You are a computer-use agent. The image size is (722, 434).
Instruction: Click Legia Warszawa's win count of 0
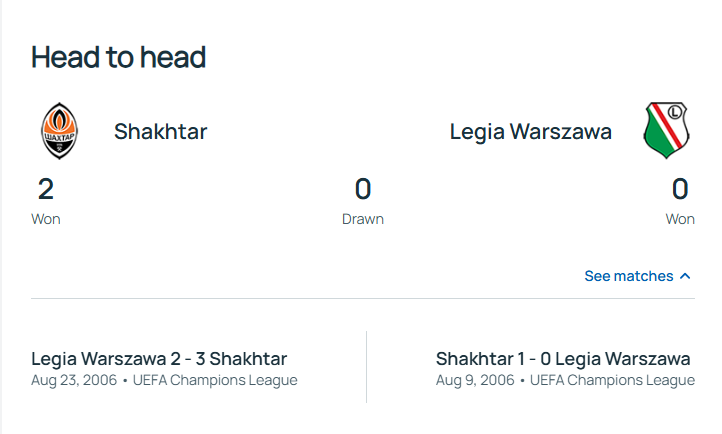(x=680, y=189)
